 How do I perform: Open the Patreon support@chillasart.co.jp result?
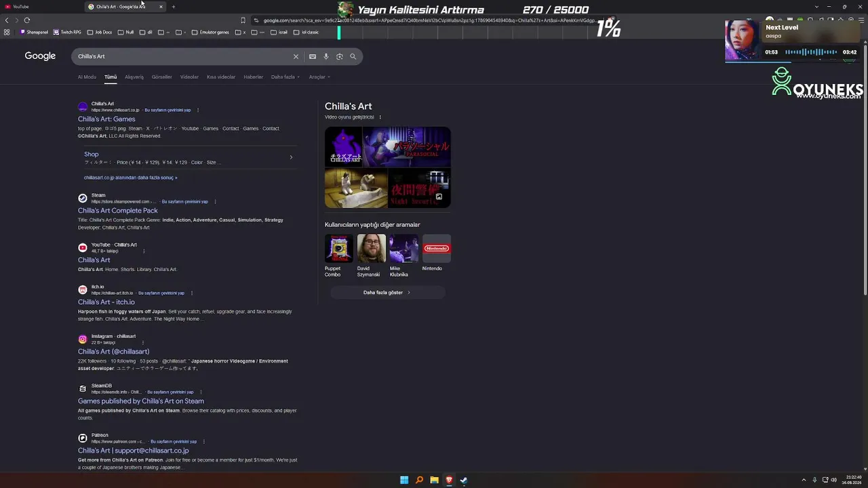coord(134,451)
